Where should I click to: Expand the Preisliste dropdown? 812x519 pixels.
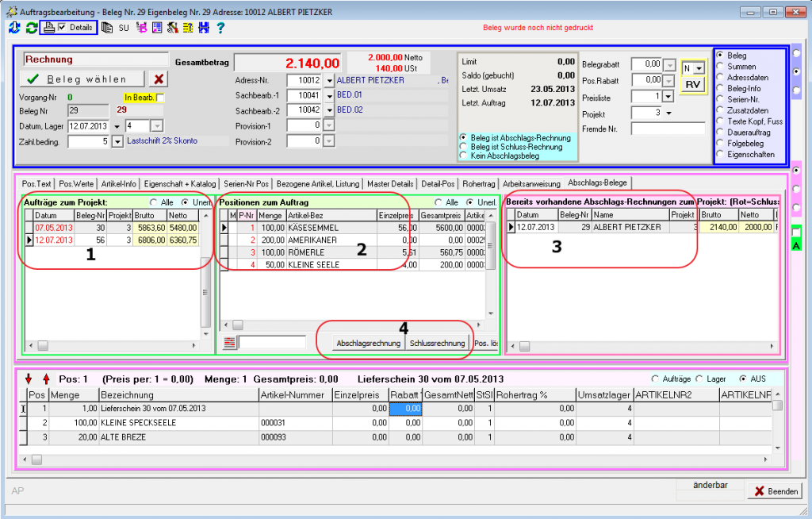(668, 97)
